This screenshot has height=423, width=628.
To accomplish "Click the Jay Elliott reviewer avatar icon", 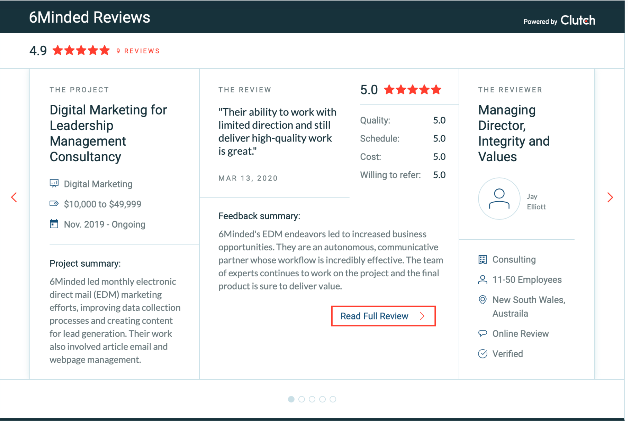I will click(x=499, y=199).
